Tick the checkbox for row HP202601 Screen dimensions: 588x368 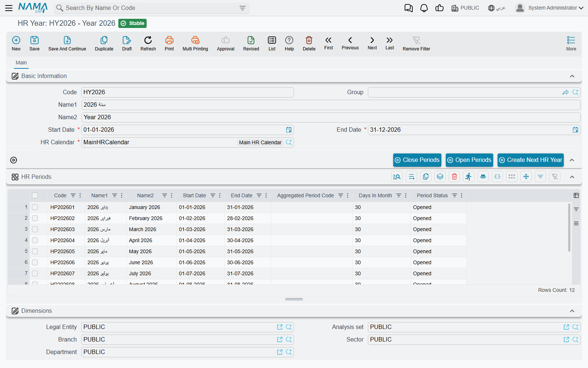[x=35, y=207]
